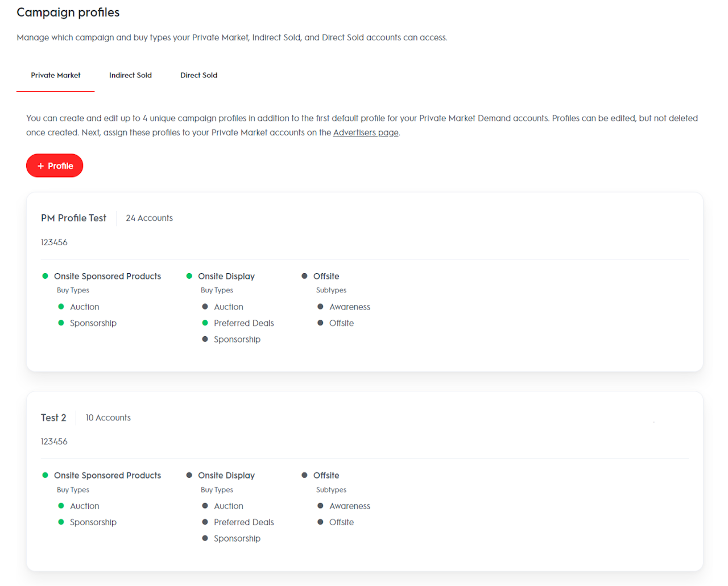Select the Private Market tab
Screen dimensions: 728x586
coord(56,75)
